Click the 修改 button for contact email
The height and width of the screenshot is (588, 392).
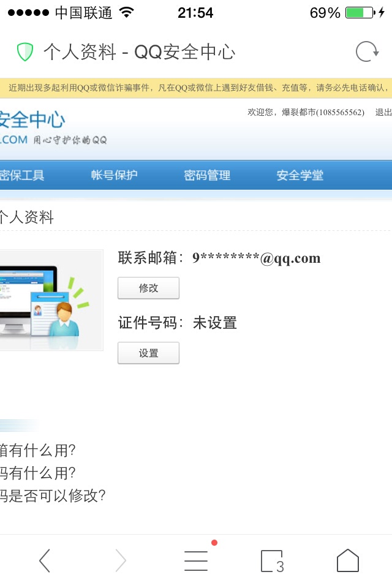(x=149, y=288)
